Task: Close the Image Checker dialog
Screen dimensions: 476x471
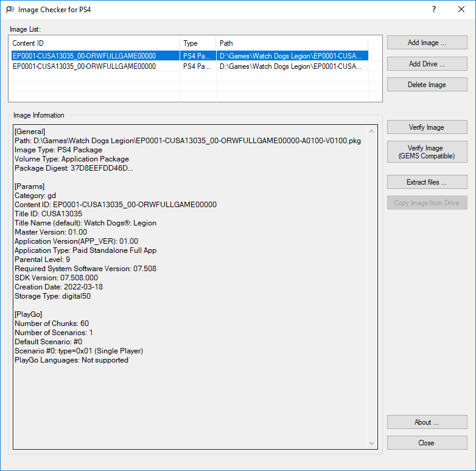Action: pos(427,443)
